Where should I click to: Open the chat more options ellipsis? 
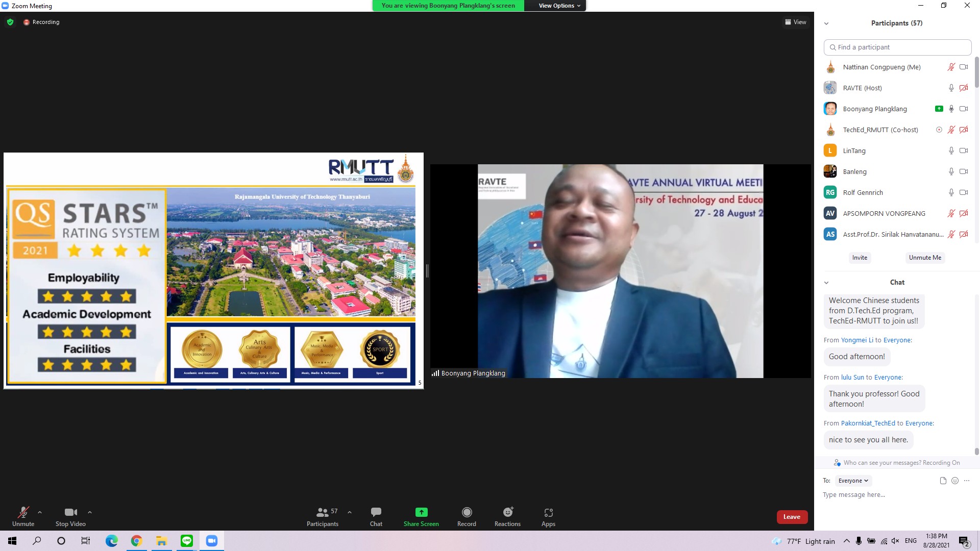967,481
